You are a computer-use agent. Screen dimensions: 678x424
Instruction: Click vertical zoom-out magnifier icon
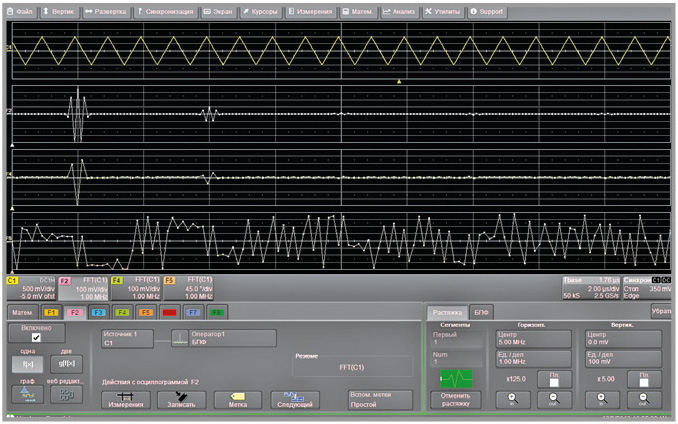point(644,400)
